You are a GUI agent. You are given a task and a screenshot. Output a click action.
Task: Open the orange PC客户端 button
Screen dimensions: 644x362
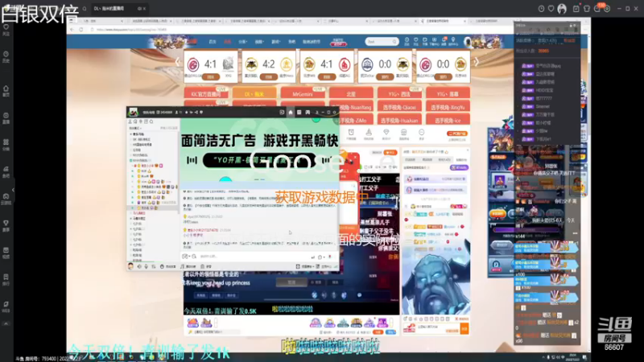tap(457, 134)
